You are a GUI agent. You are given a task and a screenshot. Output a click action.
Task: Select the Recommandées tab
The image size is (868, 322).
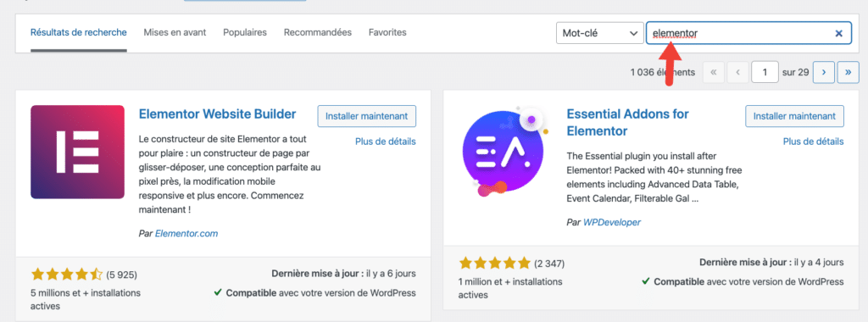tap(318, 33)
